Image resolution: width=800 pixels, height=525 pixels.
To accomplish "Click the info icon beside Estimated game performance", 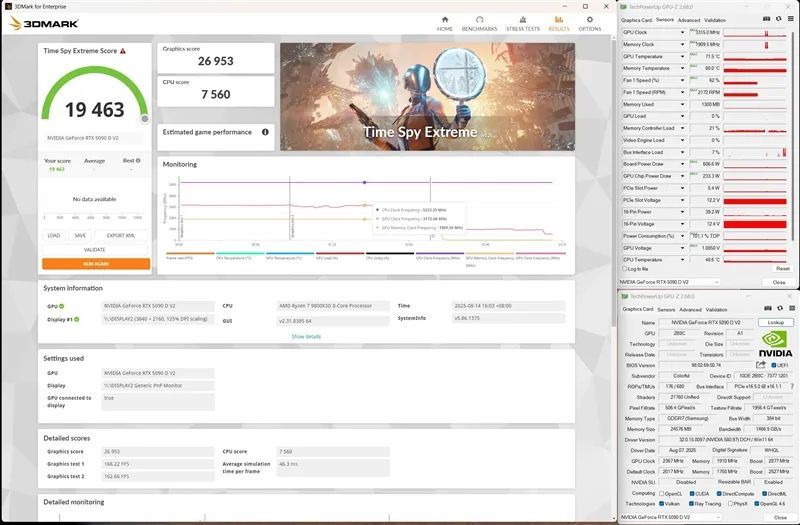I will click(x=265, y=132).
